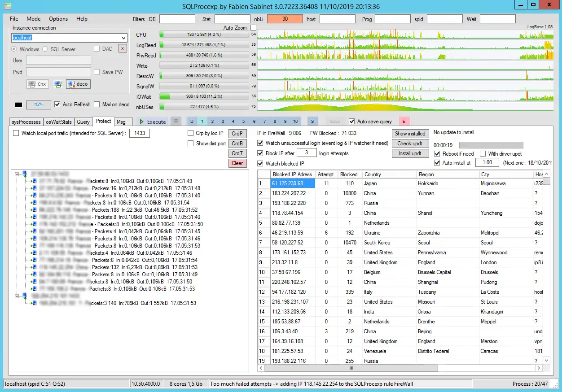Click the black color swatch
Screen dimensions: 562x392
pos(18,105)
